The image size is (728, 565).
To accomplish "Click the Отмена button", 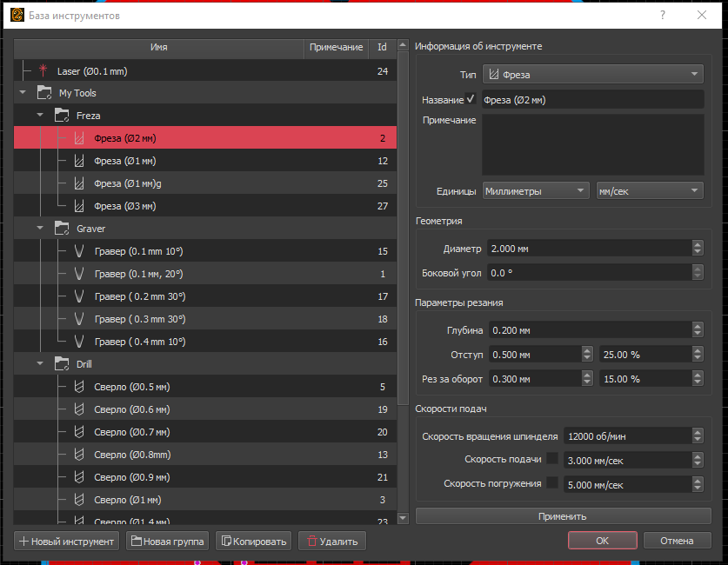I will (677, 541).
